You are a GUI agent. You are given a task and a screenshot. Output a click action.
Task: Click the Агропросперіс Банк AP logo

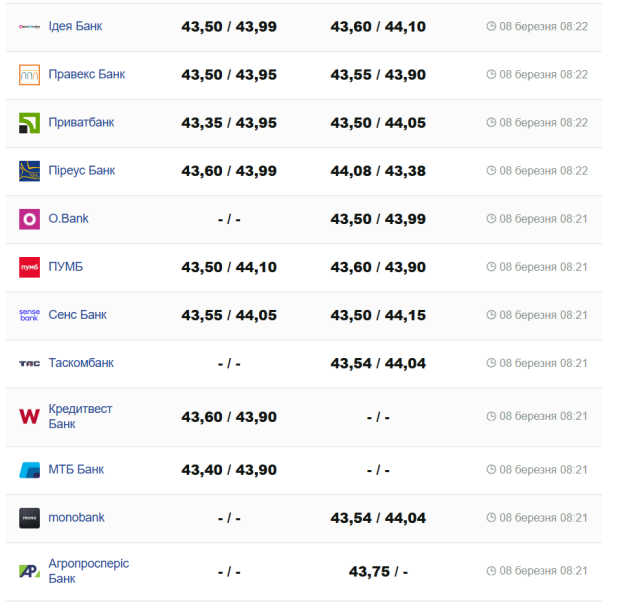pyautogui.click(x=29, y=571)
